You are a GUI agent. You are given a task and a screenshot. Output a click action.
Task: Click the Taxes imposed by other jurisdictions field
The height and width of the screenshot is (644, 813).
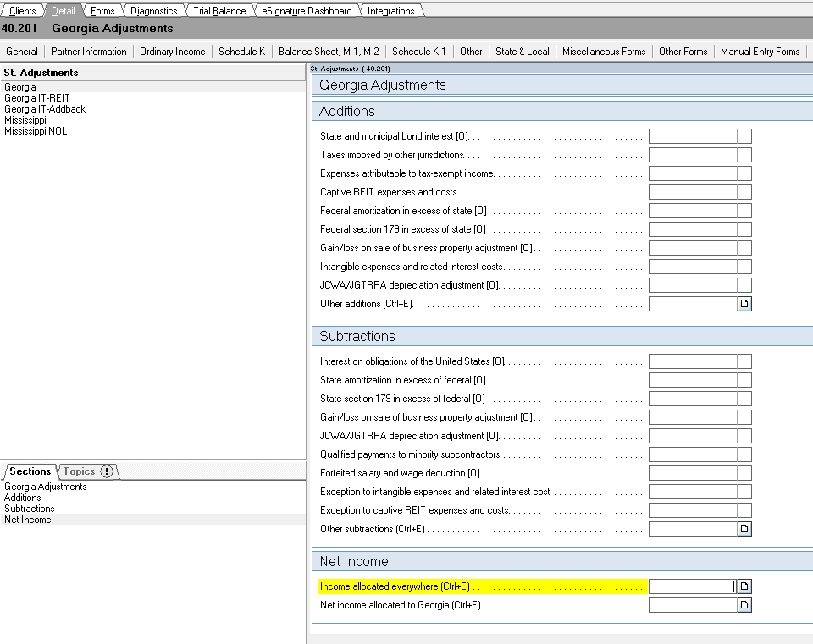point(699,154)
